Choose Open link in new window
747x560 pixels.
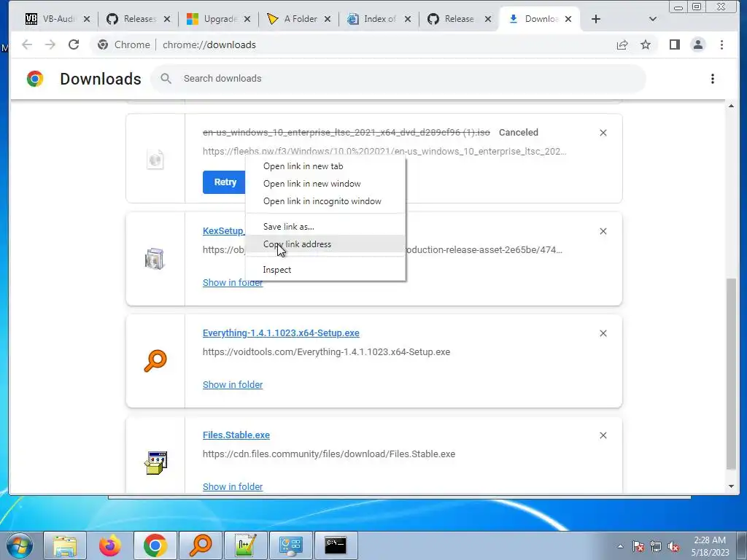point(325,184)
